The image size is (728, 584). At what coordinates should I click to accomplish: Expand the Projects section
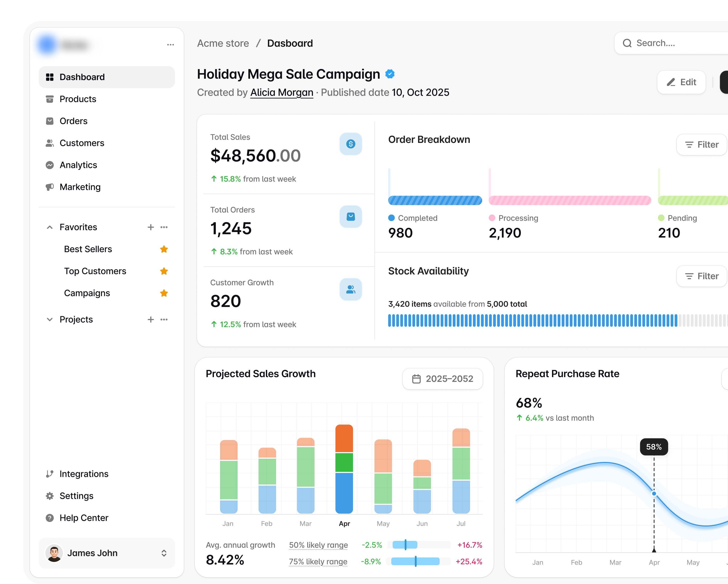[50, 319]
